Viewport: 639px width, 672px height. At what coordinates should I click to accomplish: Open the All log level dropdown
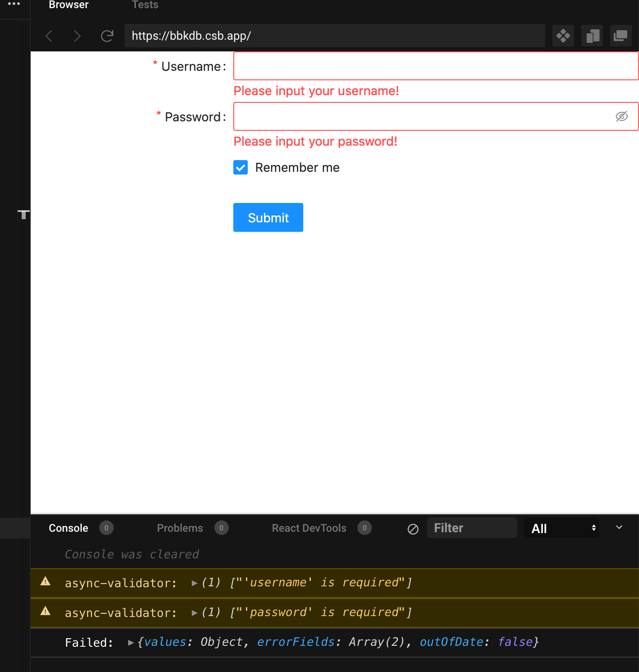[561, 528]
